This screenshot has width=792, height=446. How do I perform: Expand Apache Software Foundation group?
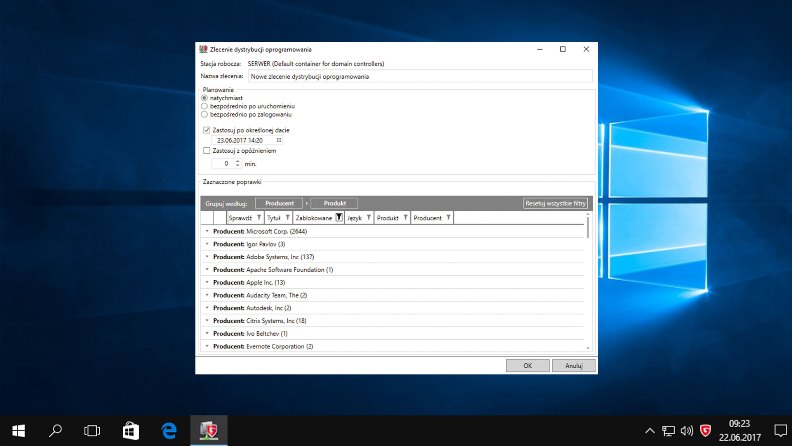[207, 269]
